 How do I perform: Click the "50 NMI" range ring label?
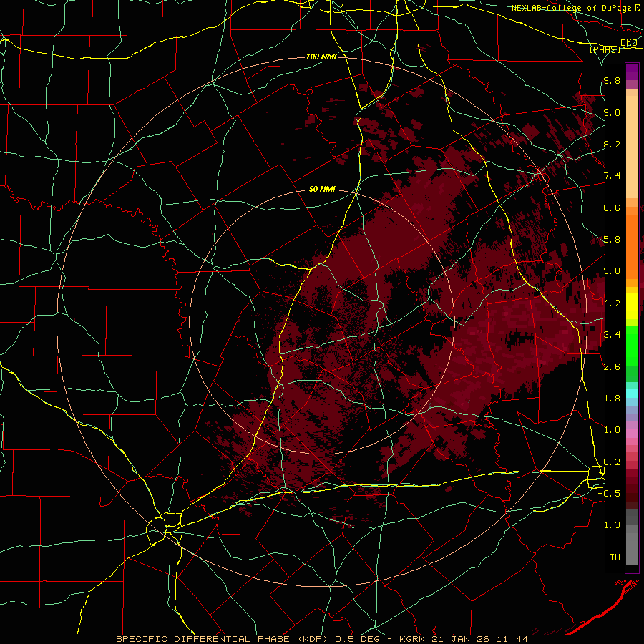(x=322, y=190)
